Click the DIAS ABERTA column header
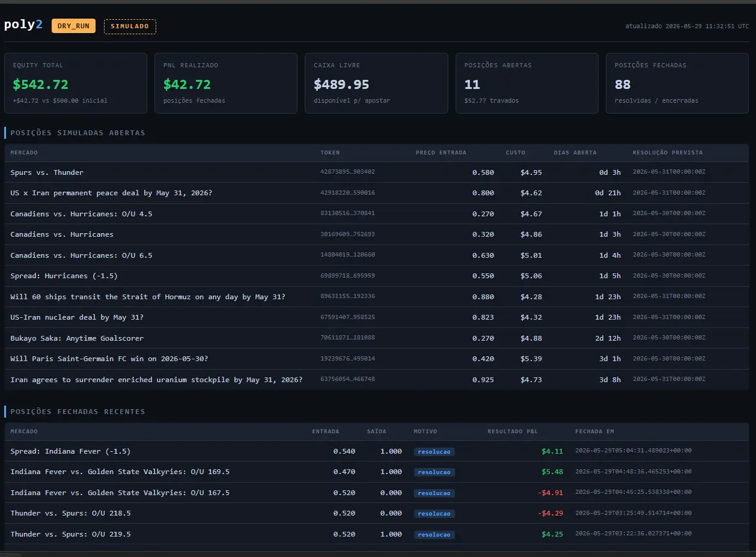Image resolution: width=756 pixels, height=557 pixels. [575, 153]
